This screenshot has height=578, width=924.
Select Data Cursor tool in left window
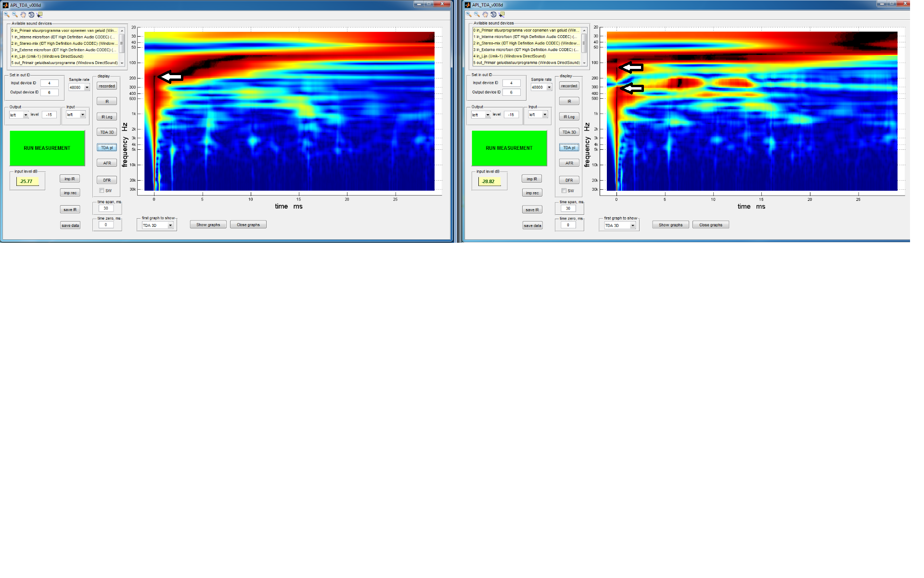(39, 14)
